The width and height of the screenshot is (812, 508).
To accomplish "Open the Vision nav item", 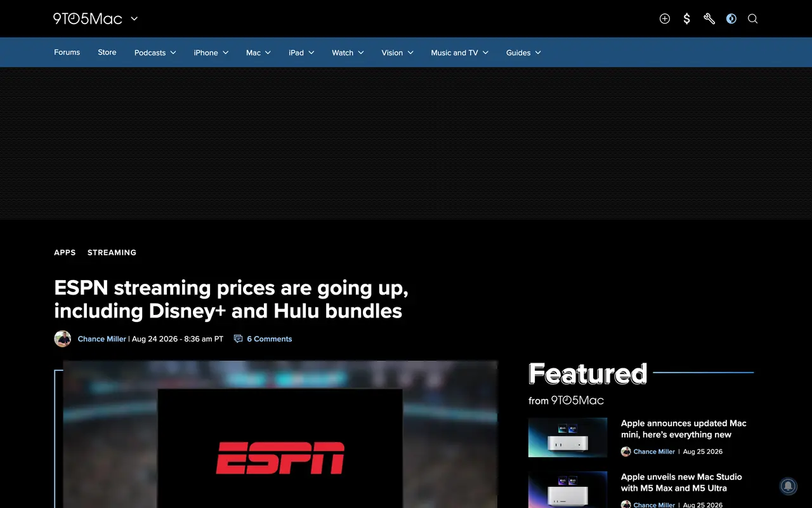I will pos(392,53).
